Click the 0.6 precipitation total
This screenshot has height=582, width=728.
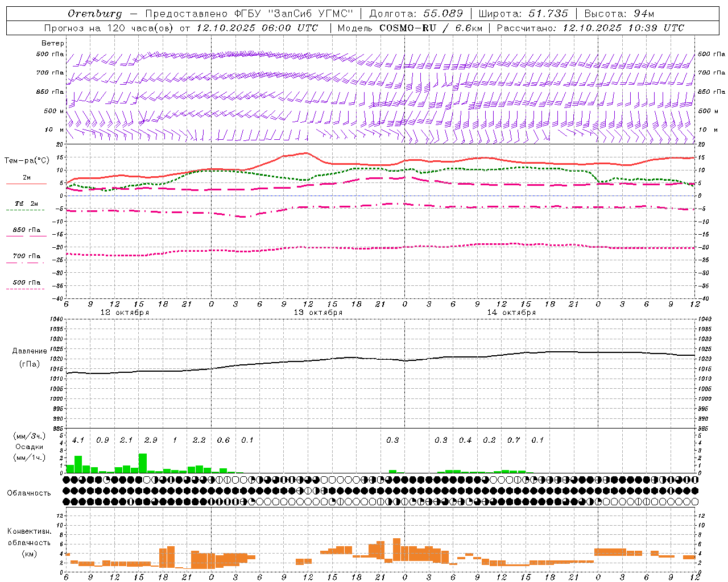click(x=224, y=440)
